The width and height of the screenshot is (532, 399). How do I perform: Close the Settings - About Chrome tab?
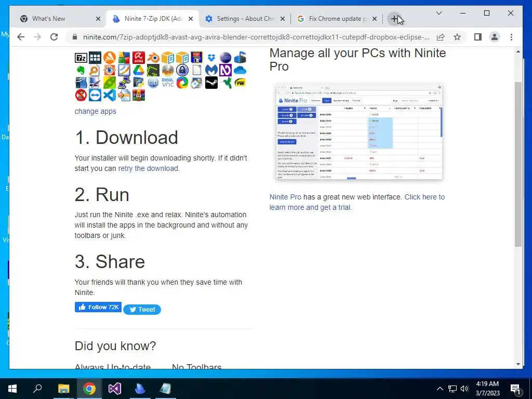pyautogui.click(x=282, y=19)
